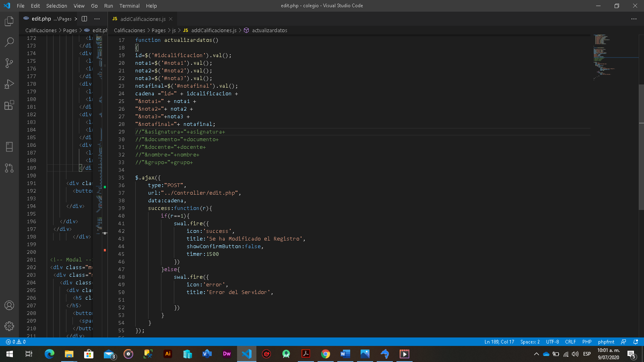Click Ln 189, Col 17 status item
Viewport: 644px width, 362px height.
tap(499, 342)
